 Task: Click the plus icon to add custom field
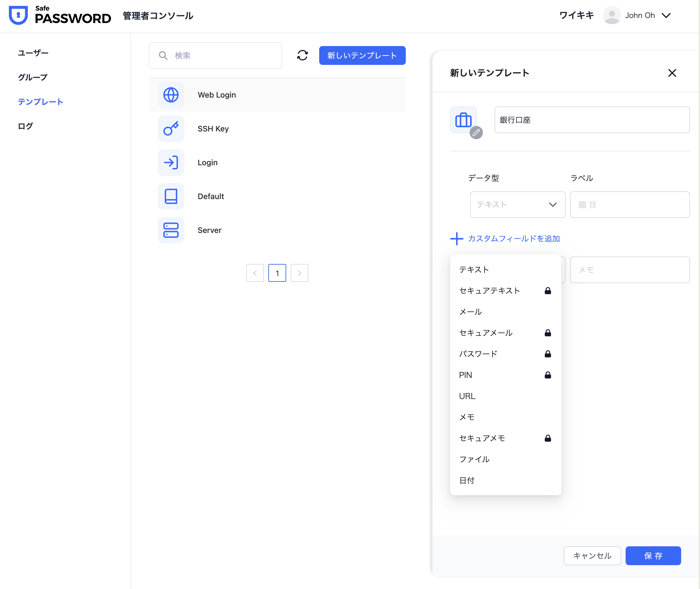click(456, 239)
